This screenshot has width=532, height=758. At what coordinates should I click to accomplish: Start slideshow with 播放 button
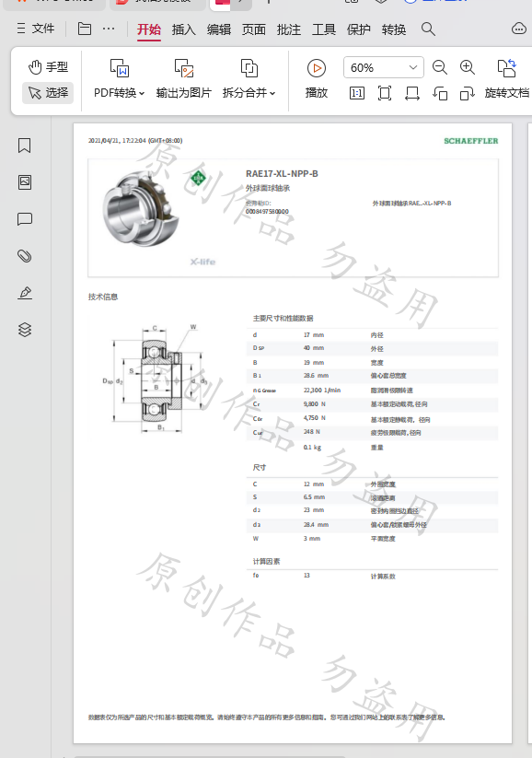point(317,79)
